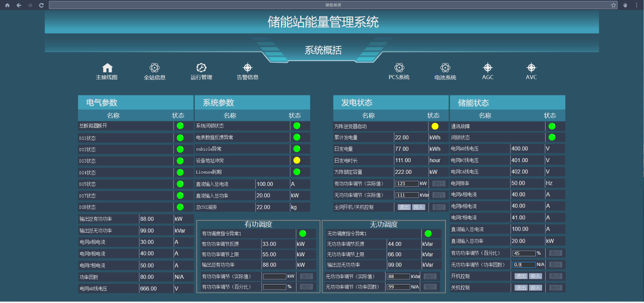The image size is (644, 303).
Task: Click the 通讯故障 green status light
Action: point(552,126)
